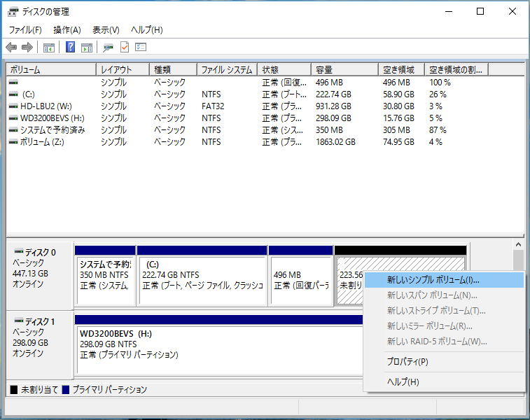Viewport: 530px width, 420px height.
Task: Select drive icon of ボリューム (Z:) row
Action: point(13,142)
